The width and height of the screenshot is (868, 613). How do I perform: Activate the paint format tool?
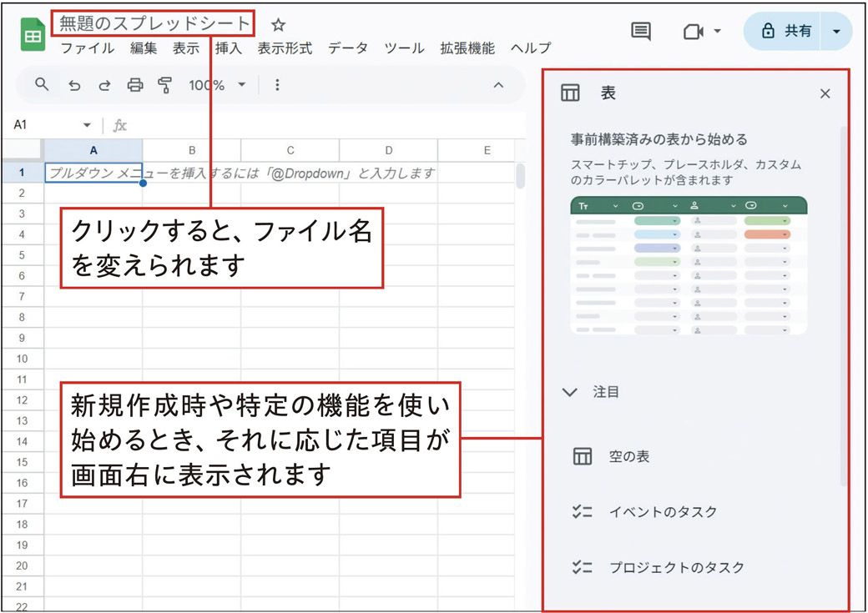(x=164, y=85)
